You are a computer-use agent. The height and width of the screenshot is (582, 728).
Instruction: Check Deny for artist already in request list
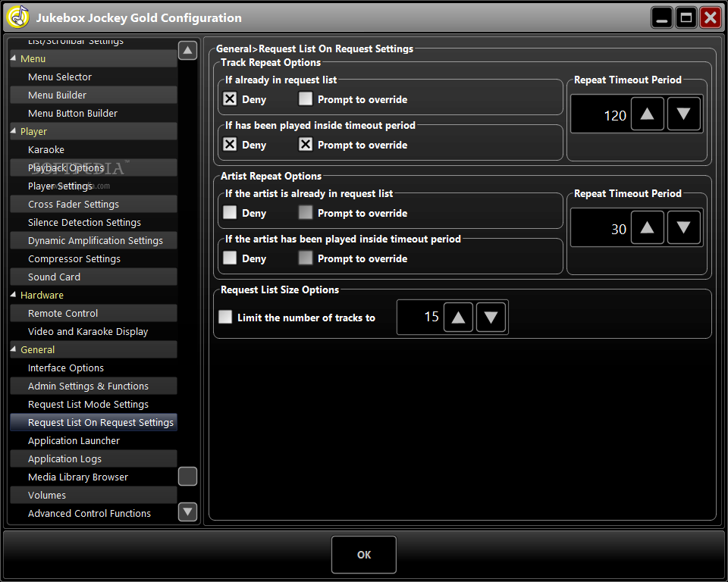click(x=230, y=212)
